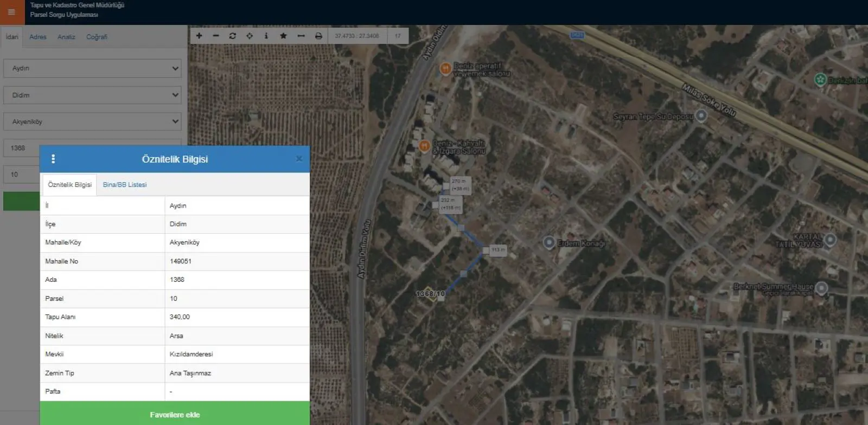This screenshot has height=425, width=868.
Task: Activate the locate crosshair tool
Action: [250, 36]
